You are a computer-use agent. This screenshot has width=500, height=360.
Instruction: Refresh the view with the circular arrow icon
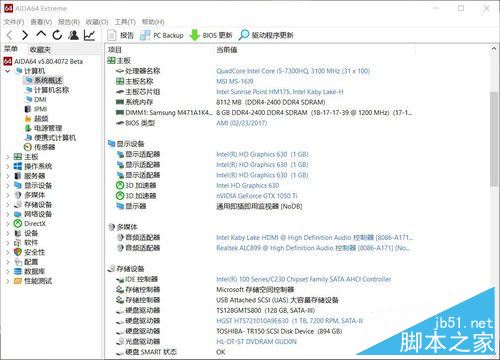coord(57,35)
